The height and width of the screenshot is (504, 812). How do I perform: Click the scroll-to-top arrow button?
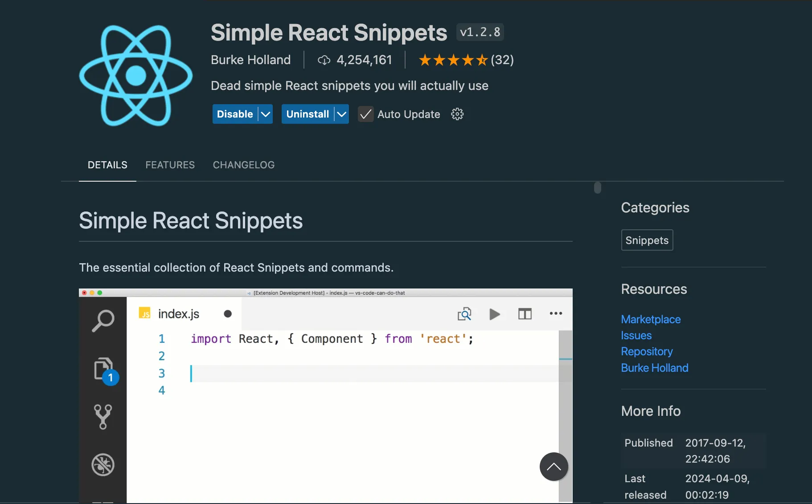click(x=554, y=467)
